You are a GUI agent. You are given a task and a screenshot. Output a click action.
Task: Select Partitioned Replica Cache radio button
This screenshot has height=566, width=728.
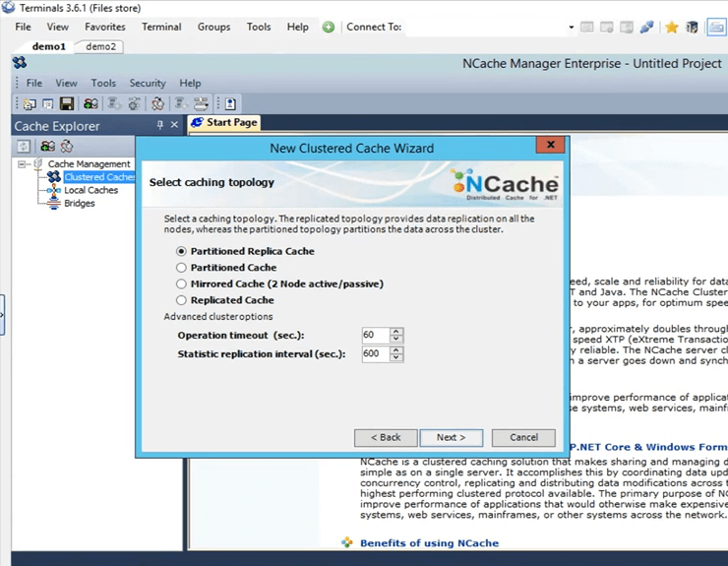point(181,251)
